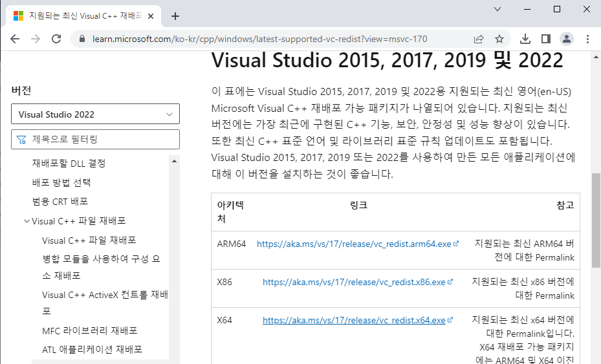Viewport: 601px width, 364px height.
Task: Open 배포 방법 선택 in sidebar
Action: pos(61,182)
